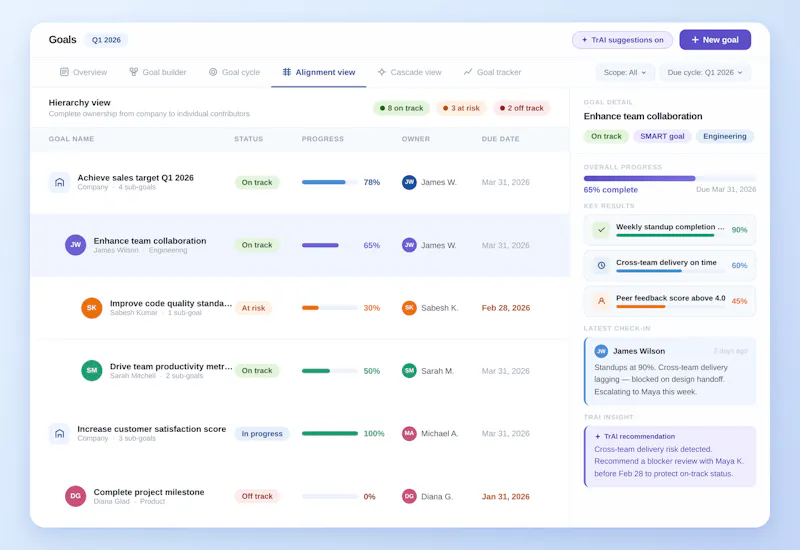Click the SMART goal tag in goal detail
The width and height of the screenshot is (800, 550).
pyautogui.click(x=662, y=136)
